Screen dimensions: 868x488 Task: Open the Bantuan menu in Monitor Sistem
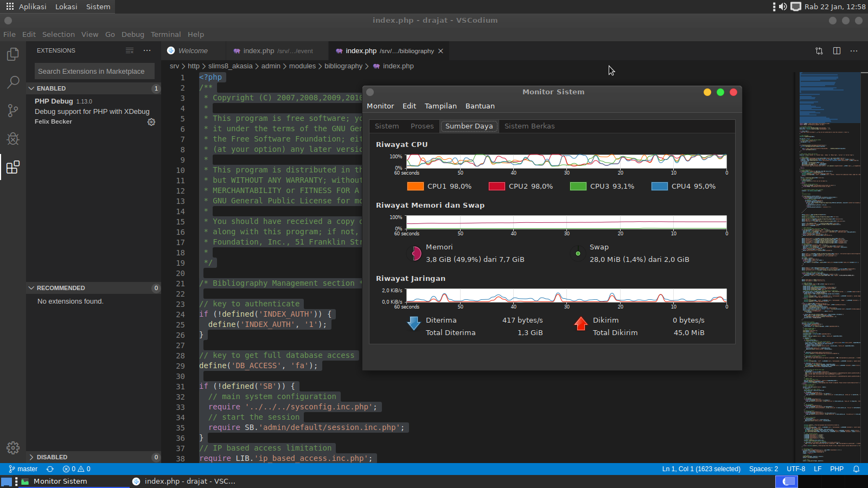click(480, 106)
